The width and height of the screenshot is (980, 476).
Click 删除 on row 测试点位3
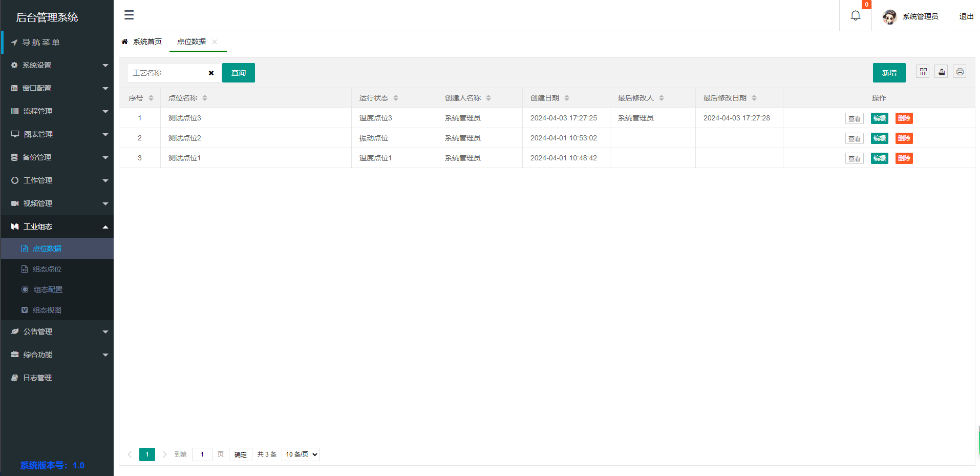(904, 118)
